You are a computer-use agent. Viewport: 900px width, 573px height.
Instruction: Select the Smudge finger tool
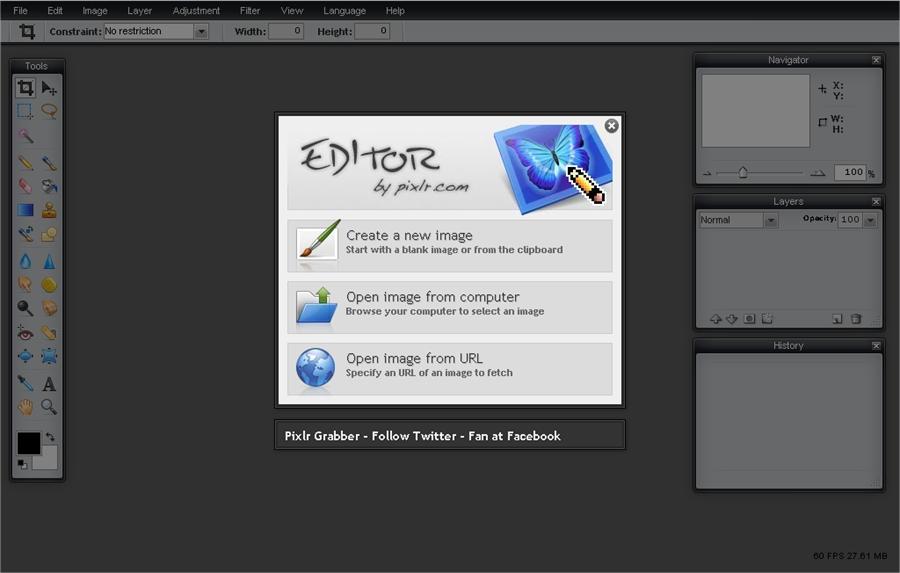click(x=25, y=284)
